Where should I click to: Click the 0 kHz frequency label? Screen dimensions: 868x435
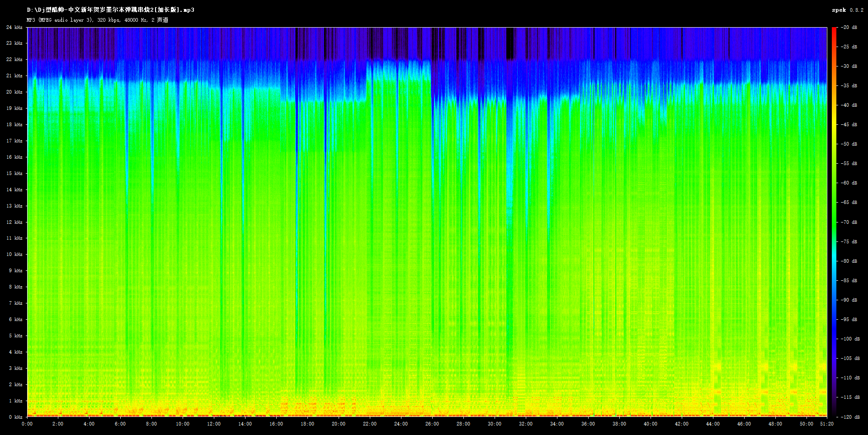tap(16, 417)
